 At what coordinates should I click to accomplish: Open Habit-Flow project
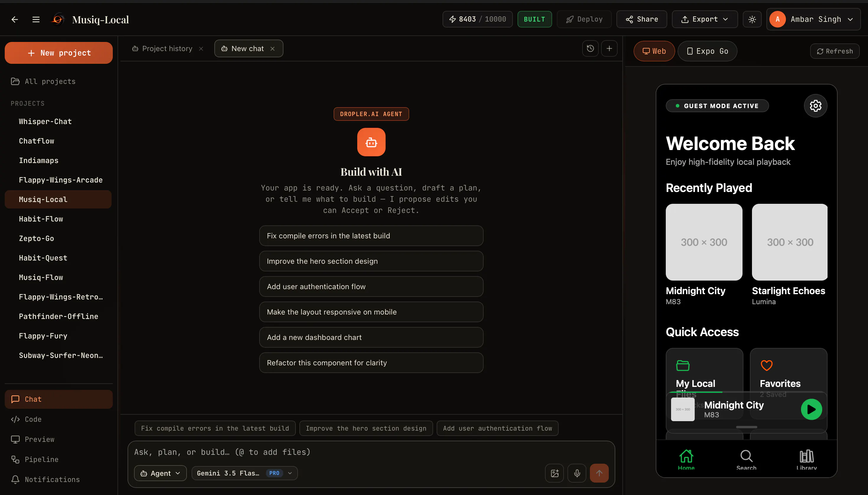[58, 219]
